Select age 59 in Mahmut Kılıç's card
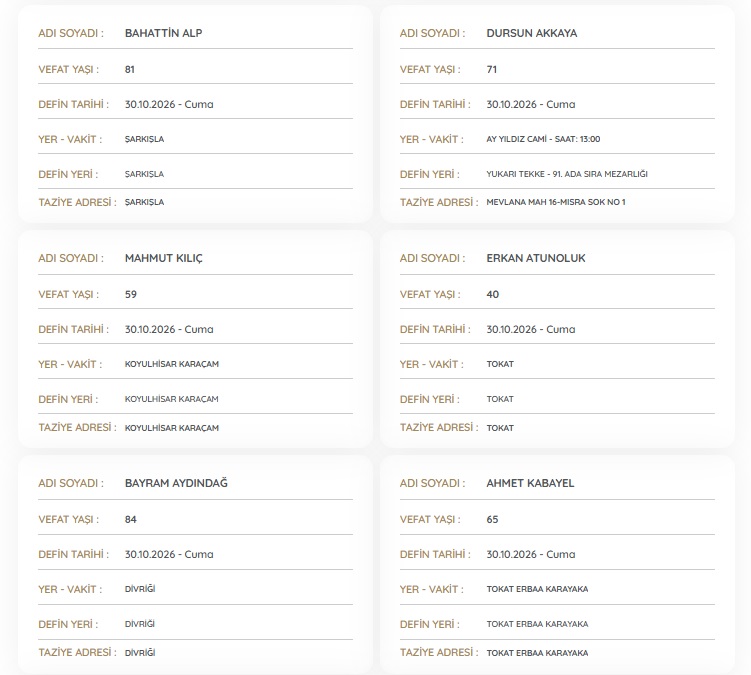 tap(131, 295)
